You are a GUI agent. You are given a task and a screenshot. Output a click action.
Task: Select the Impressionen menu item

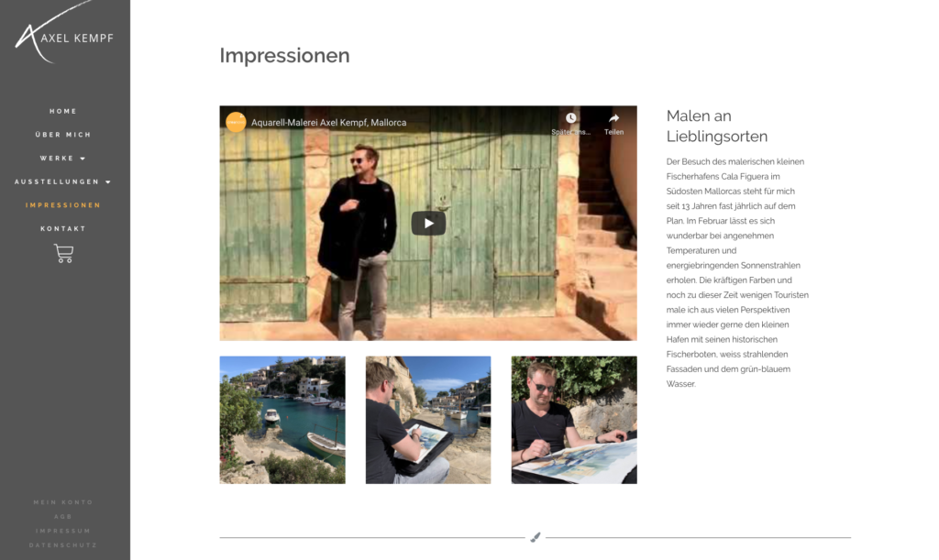click(63, 205)
